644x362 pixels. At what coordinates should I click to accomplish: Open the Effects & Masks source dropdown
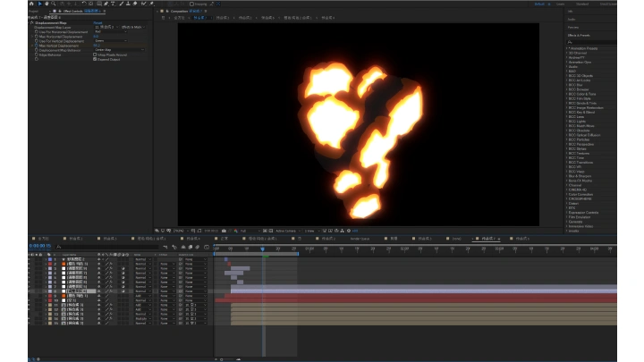[x=133, y=27]
